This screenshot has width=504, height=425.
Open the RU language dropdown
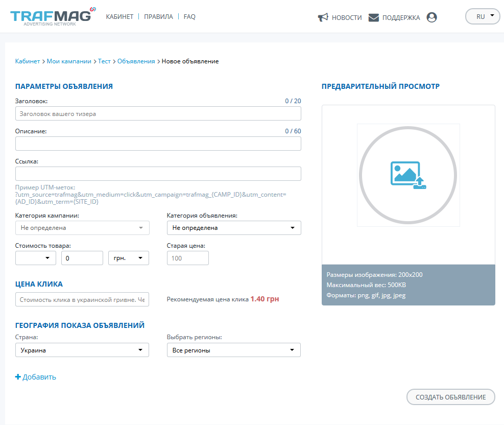(483, 16)
